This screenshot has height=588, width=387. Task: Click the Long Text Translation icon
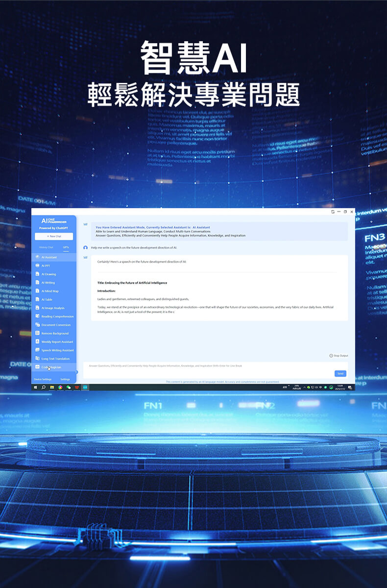[x=37, y=359]
